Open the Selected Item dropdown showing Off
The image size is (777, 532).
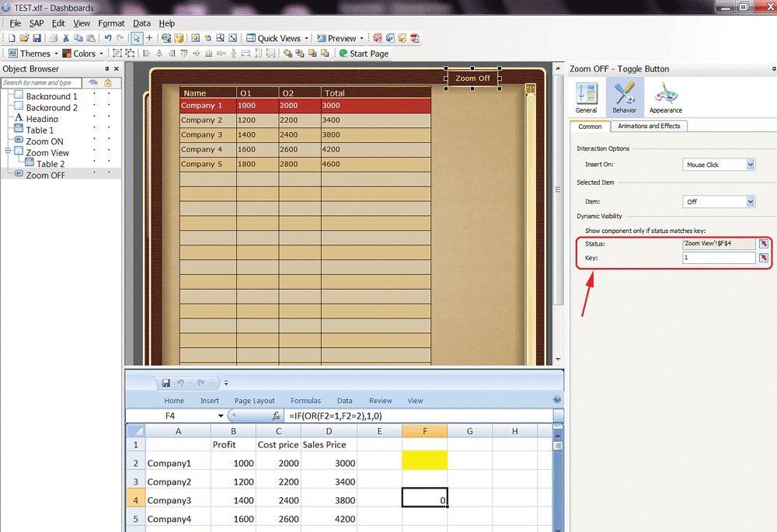click(x=719, y=202)
